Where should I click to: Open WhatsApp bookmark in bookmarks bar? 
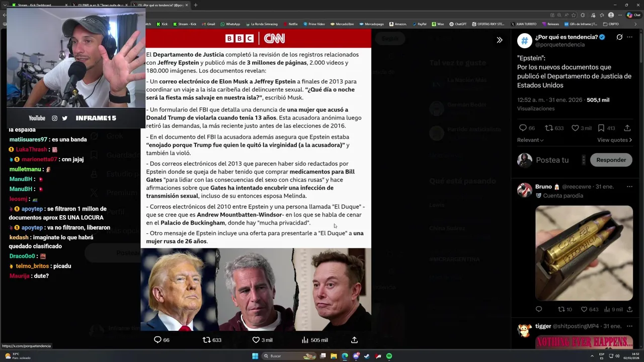pos(230,24)
